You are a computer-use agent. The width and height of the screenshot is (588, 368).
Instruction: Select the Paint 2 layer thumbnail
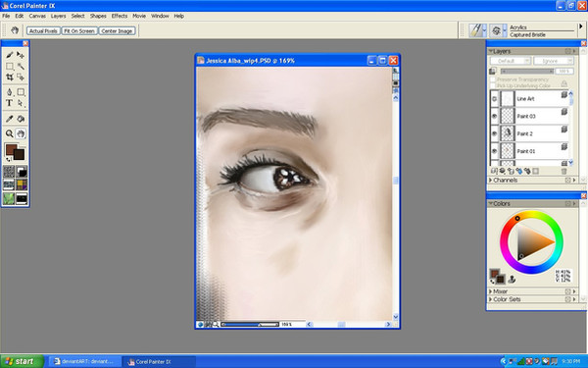[x=508, y=133]
